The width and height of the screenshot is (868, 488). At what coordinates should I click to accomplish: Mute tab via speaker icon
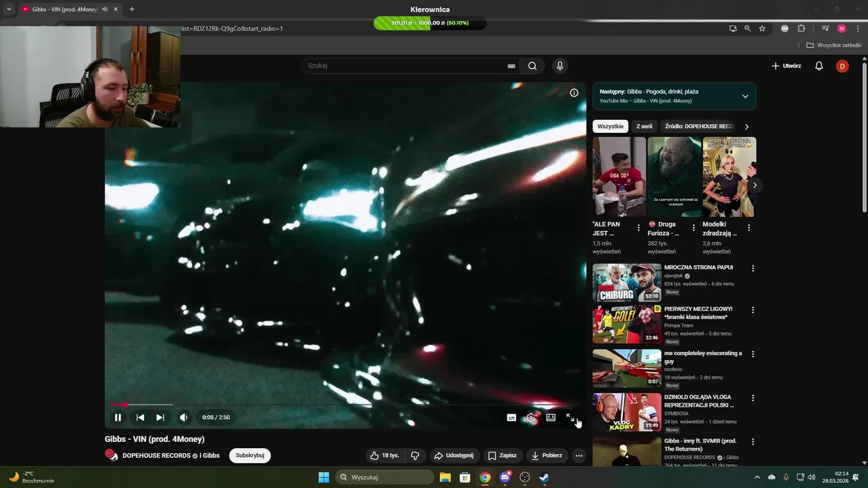[105, 9]
